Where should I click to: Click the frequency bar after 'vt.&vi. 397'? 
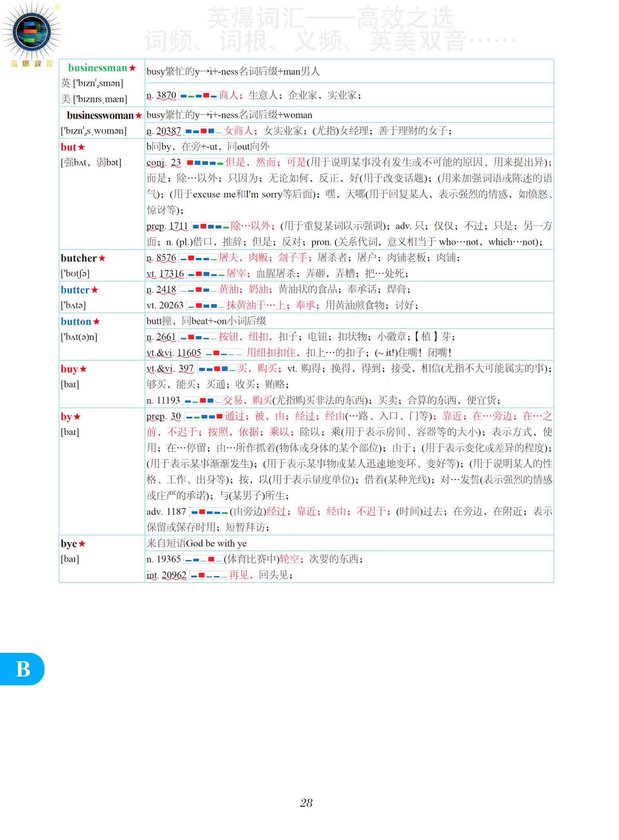(217, 369)
